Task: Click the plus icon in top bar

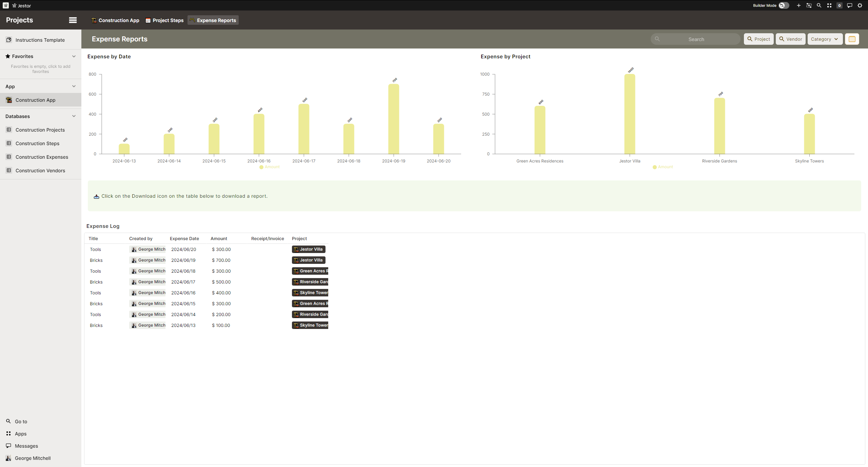Action: 798,5
